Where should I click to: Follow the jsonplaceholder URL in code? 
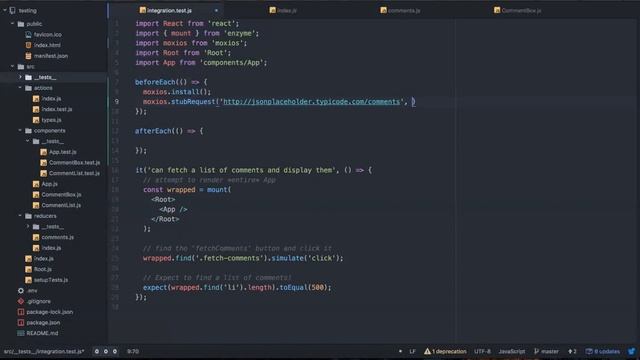pyautogui.click(x=311, y=102)
